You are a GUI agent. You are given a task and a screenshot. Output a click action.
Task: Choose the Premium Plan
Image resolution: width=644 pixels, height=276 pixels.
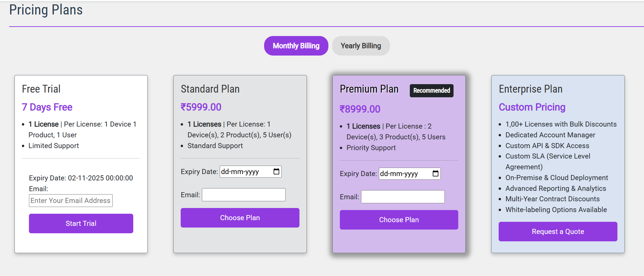[x=398, y=219]
